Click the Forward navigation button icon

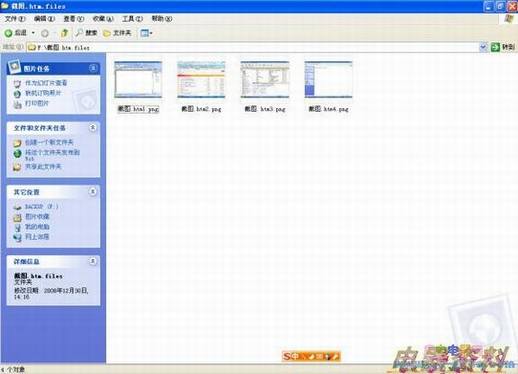point(45,33)
